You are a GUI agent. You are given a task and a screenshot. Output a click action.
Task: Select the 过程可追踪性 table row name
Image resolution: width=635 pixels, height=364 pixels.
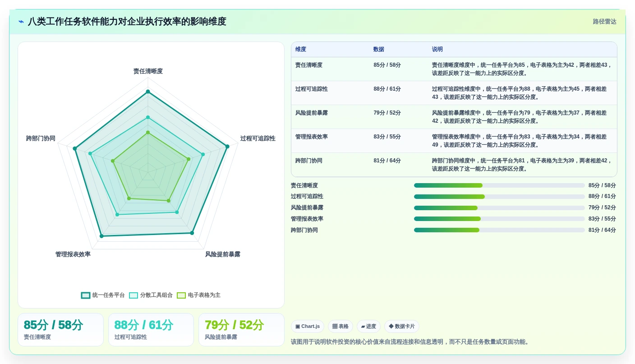[312, 89]
